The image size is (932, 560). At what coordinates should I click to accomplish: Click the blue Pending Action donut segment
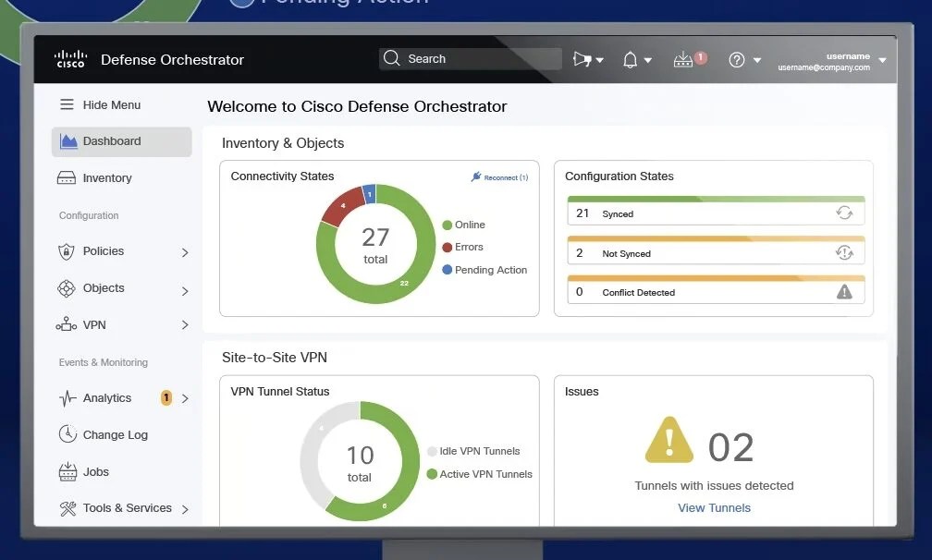[x=369, y=193]
